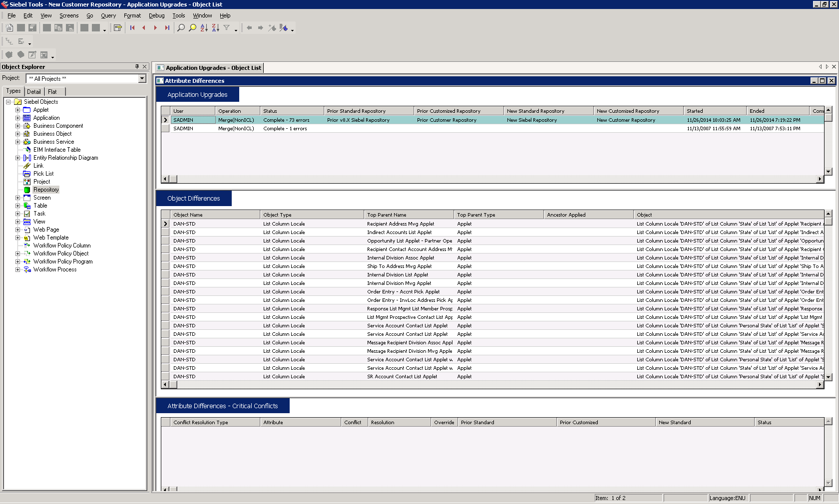Click the Top Parent Name column header
This screenshot has width=839, height=504.
[x=409, y=215]
